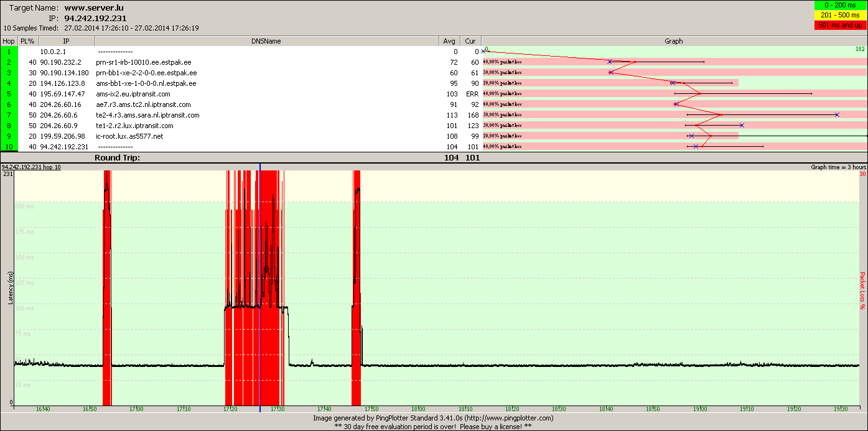This screenshot has height=431, width=868.
Task: Select DNS name te1-2.r2.lux.iptransit.com
Action: pyautogui.click(x=135, y=126)
